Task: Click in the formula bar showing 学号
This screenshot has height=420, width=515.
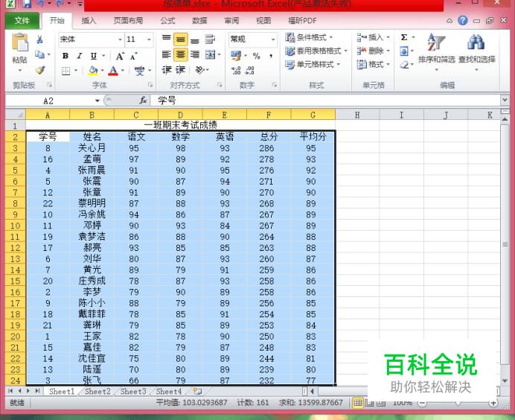Action: (x=325, y=101)
